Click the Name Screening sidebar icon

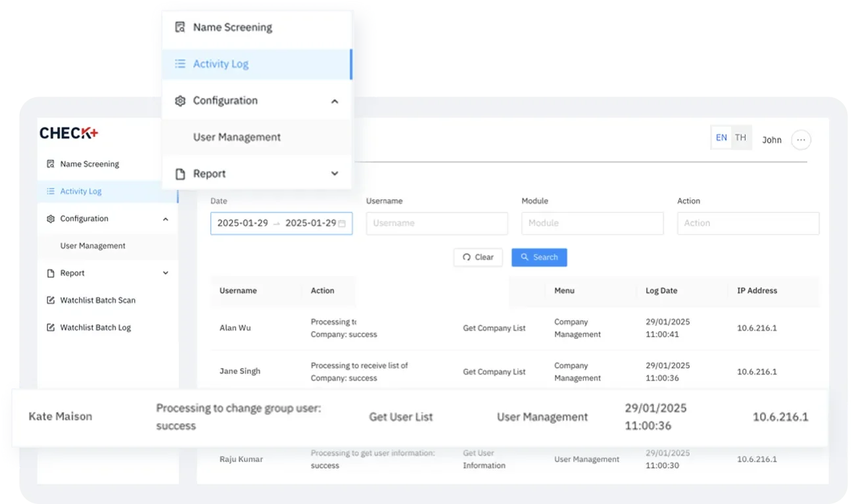51,164
